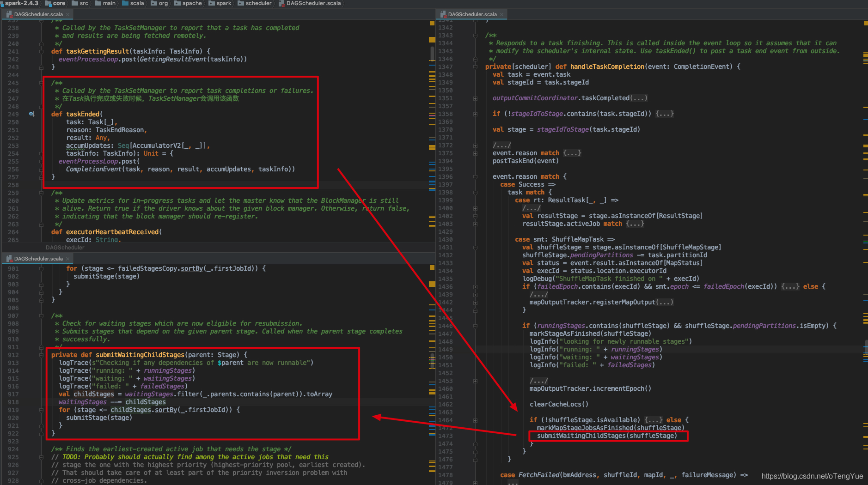The width and height of the screenshot is (868, 485).
Task: Click 'mapOutputTracker.incrementEpoch()' line
Action: click(x=590, y=388)
